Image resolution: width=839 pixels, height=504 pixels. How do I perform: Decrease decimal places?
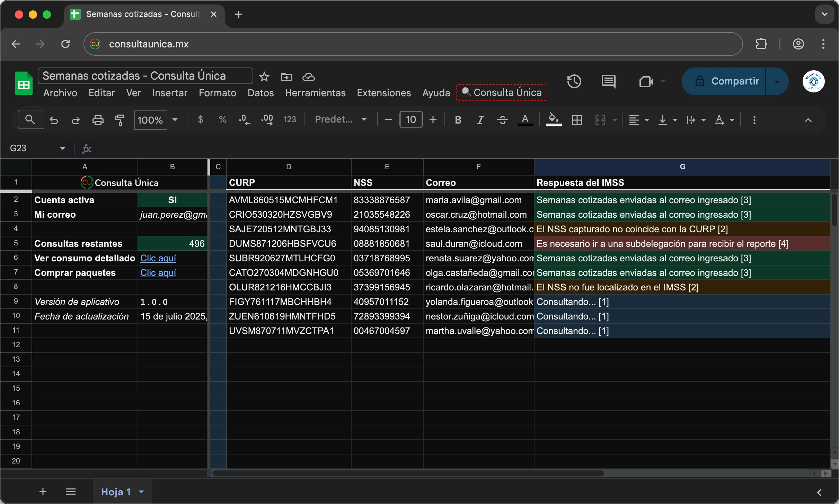pyautogui.click(x=245, y=120)
